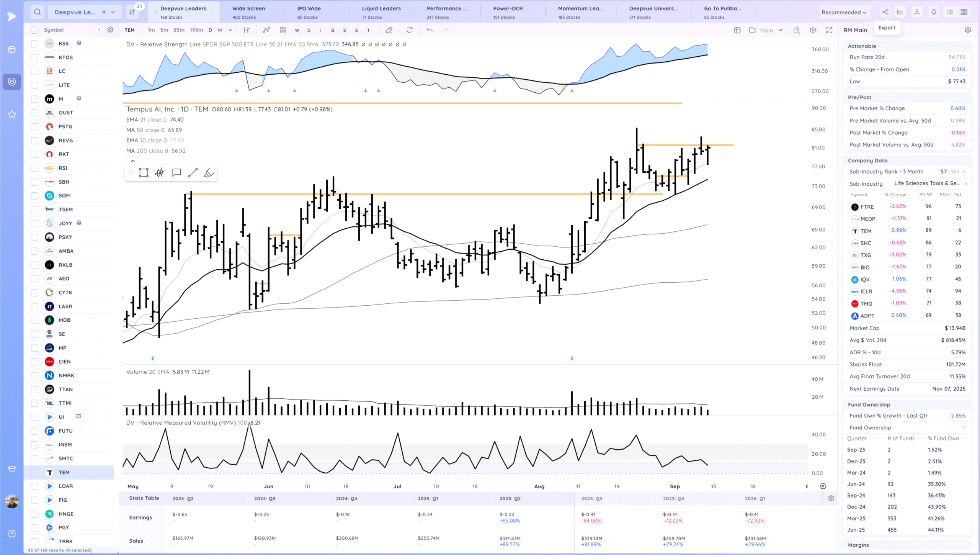
Task: Open the bar chart type selector icon
Action: coord(247,30)
